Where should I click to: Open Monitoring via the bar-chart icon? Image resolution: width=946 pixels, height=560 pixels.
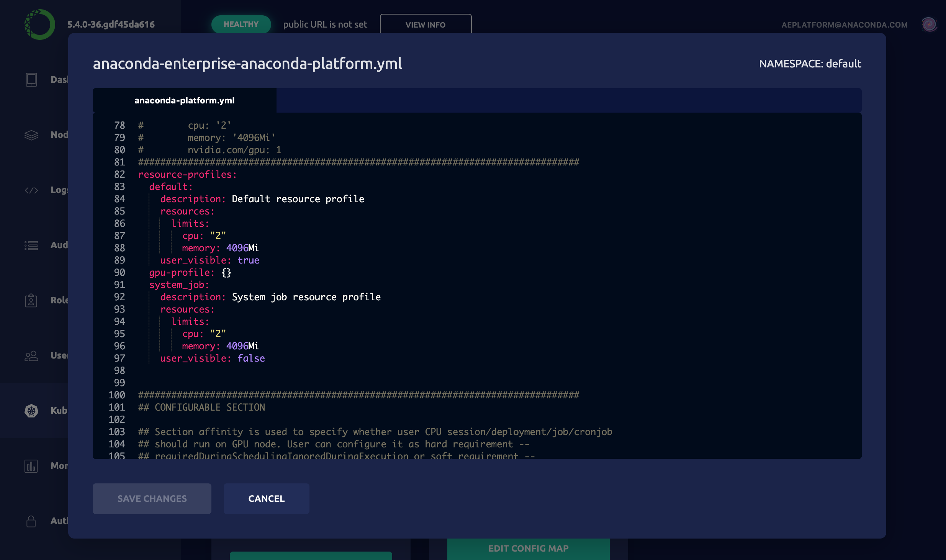point(31,466)
